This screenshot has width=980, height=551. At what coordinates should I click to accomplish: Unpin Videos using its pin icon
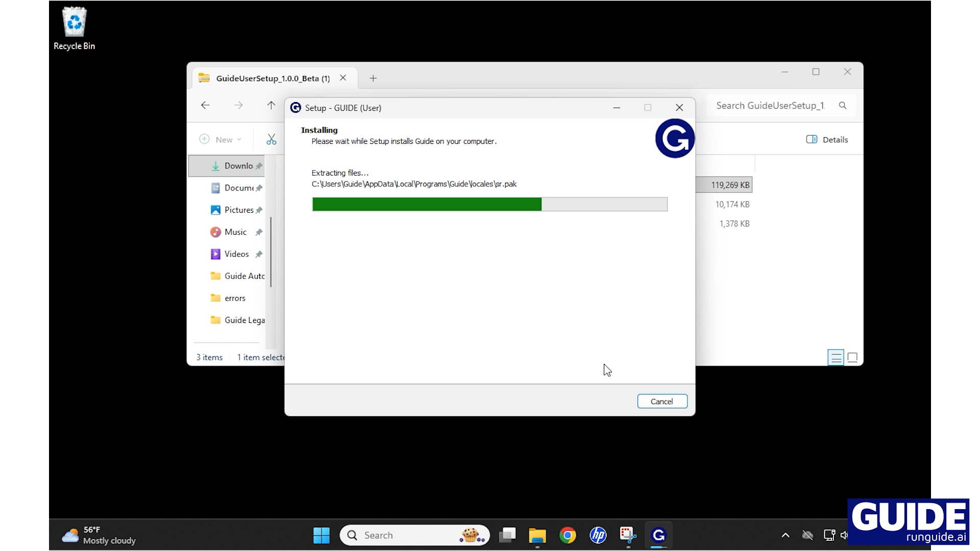click(x=259, y=254)
